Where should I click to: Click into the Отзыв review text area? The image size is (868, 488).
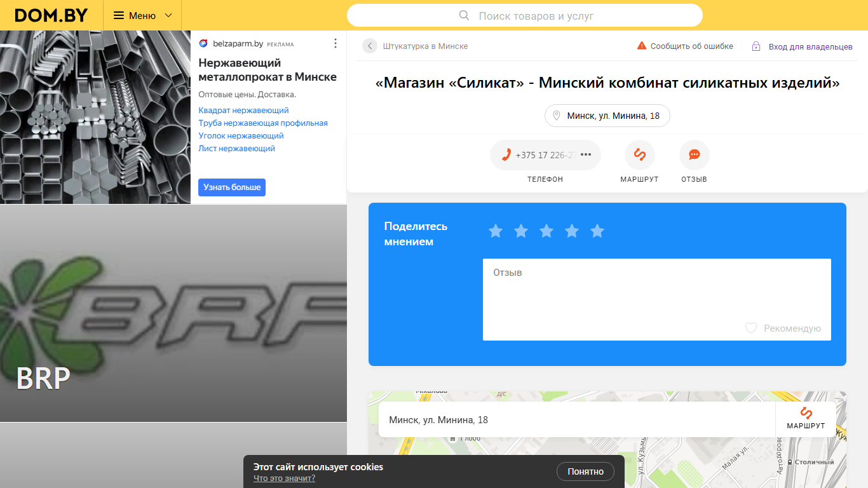pyautogui.click(x=657, y=299)
